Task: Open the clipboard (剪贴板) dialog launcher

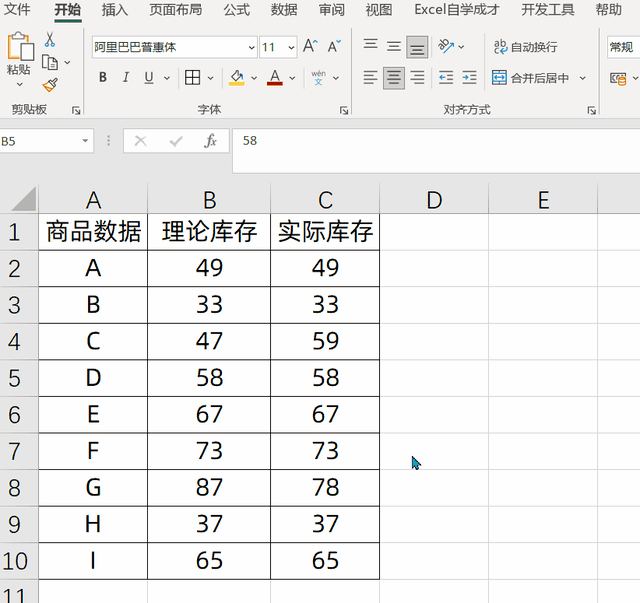Action: click(x=76, y=110)
